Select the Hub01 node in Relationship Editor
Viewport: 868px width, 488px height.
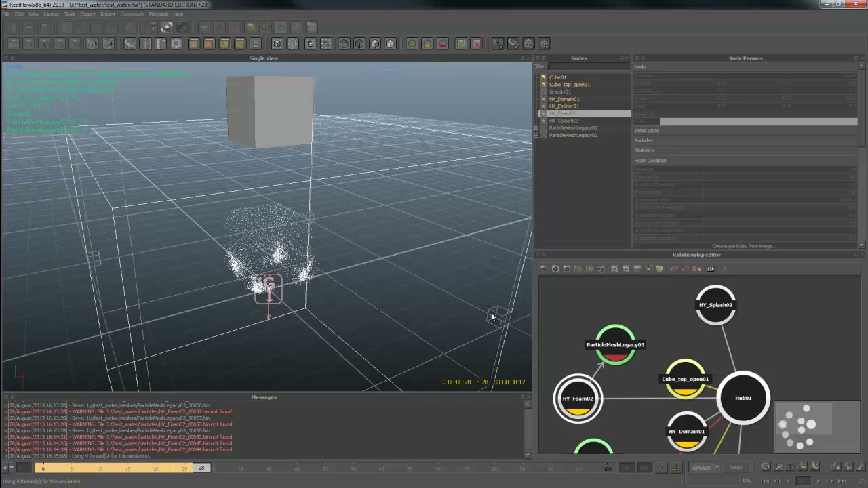click(743, 398)
